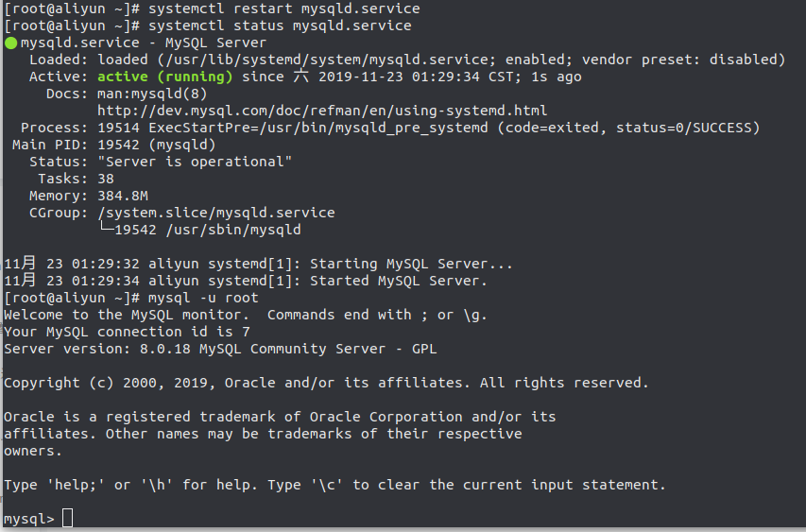Screen dimensions: 806x532
Task: Click the cursor block at mysql prompt
Action: pyautogui.click(x=67, y=518)
